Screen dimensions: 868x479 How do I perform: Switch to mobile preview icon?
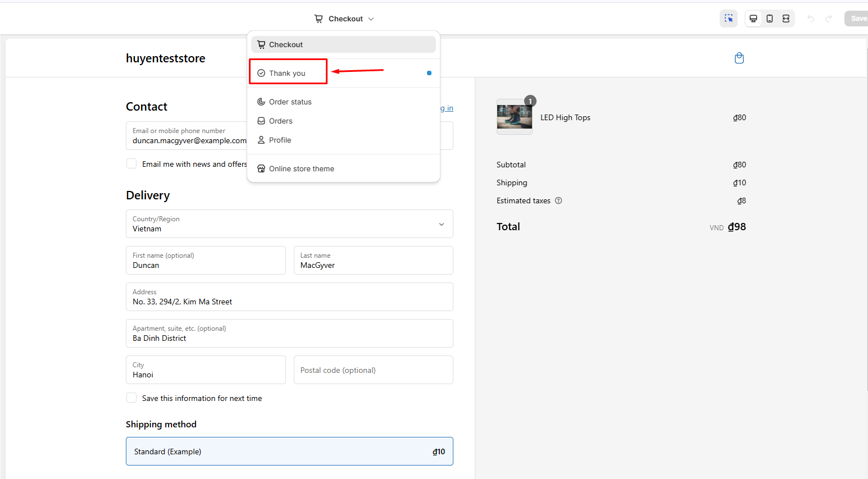(x=770, y=19)
